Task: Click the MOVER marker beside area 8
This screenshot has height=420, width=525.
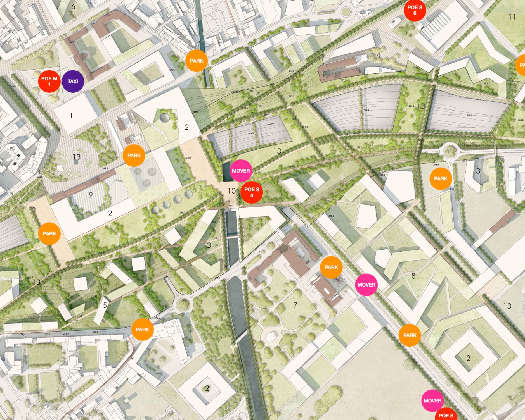Action: point(366,285)
